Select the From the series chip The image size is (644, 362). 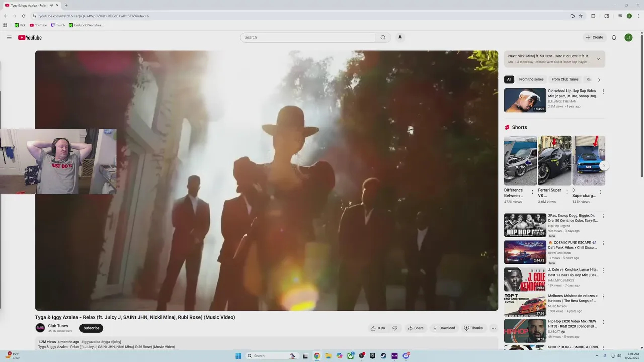[531, 79]
